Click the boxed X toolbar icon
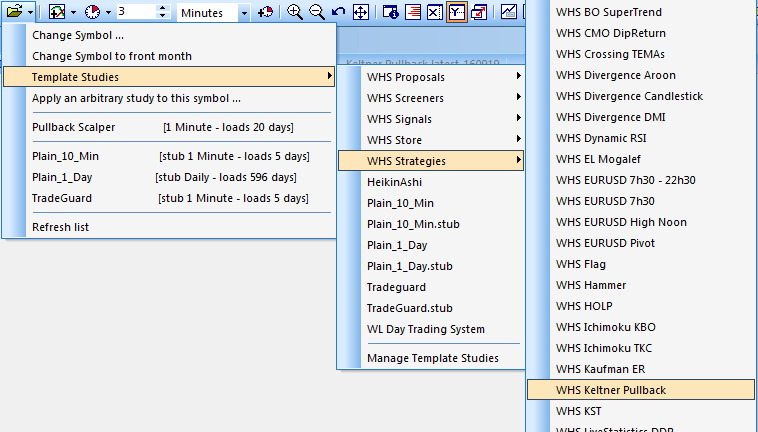 (435, 12)
